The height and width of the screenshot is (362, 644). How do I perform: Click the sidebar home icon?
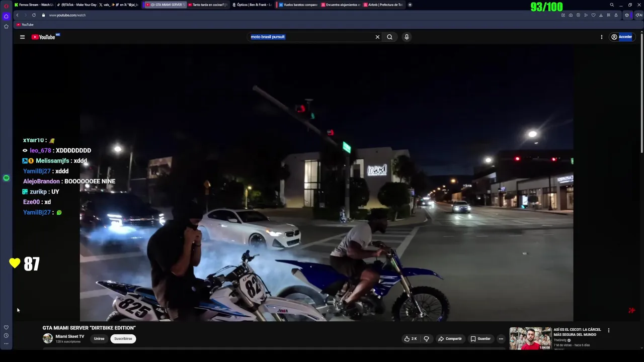(x=6, y=16)
